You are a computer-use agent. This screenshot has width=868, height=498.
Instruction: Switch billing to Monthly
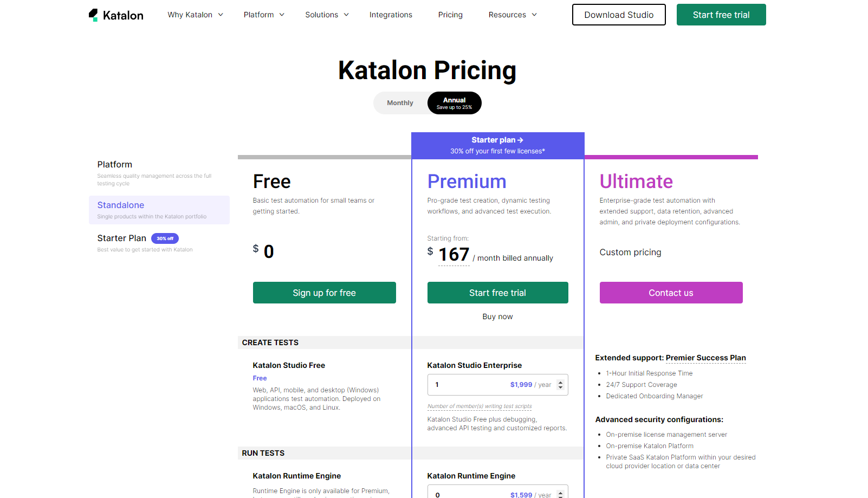click(400, 103)
